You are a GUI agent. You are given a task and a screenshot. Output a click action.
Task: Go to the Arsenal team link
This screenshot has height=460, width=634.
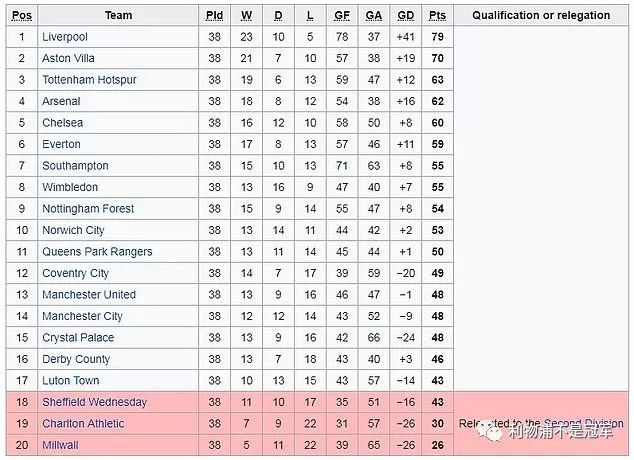(61, 101)
